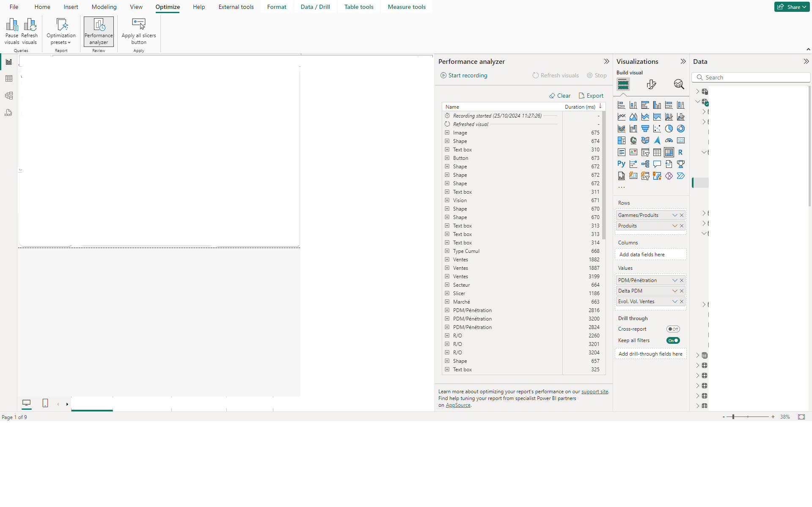
Task: Click Clear in Performance analyzer
Action: 560,96
